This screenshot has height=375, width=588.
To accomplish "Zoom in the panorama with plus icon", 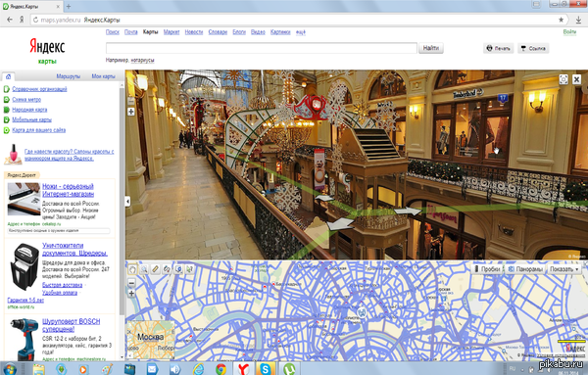I will click(131, 112).
